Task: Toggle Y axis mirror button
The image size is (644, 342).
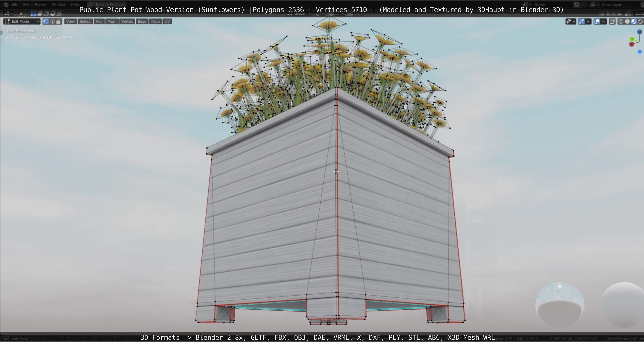Action: point(614,14)
